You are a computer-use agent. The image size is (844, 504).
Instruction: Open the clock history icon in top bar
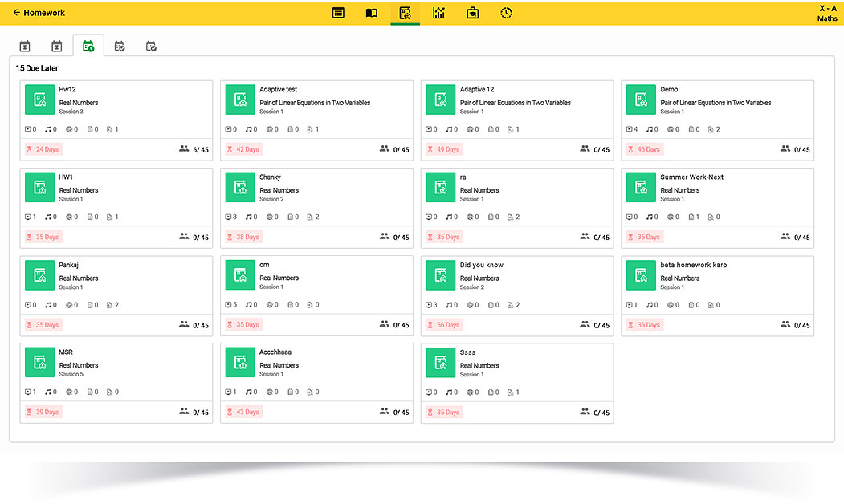coord(506,13)
